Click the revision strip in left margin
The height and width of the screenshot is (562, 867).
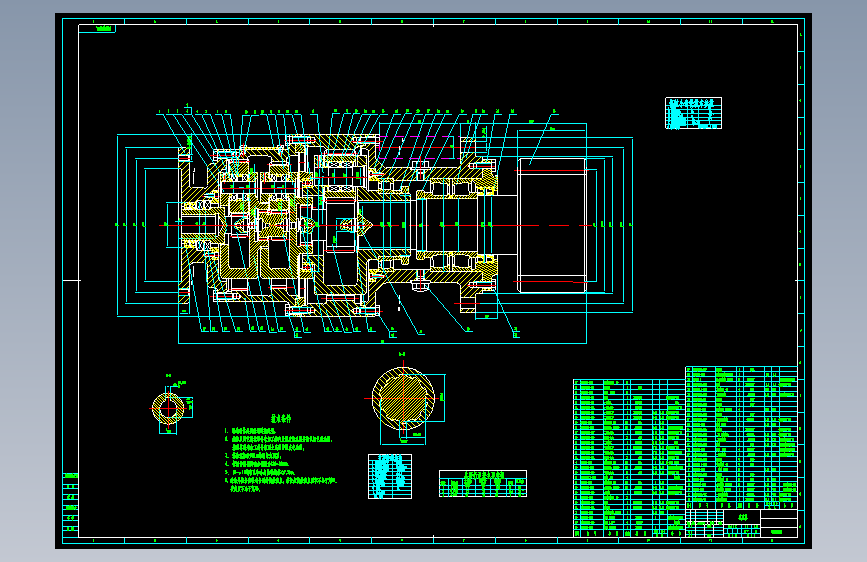pos(71,504)
